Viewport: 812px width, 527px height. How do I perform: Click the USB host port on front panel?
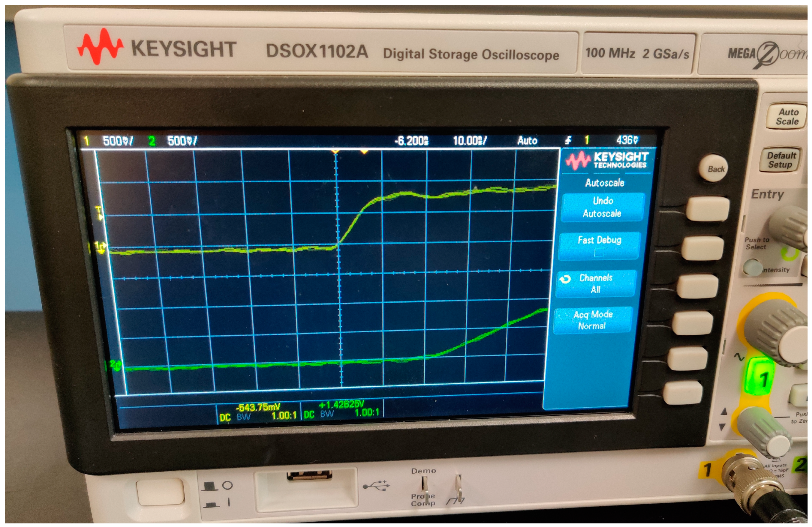(x=309, y=475)
